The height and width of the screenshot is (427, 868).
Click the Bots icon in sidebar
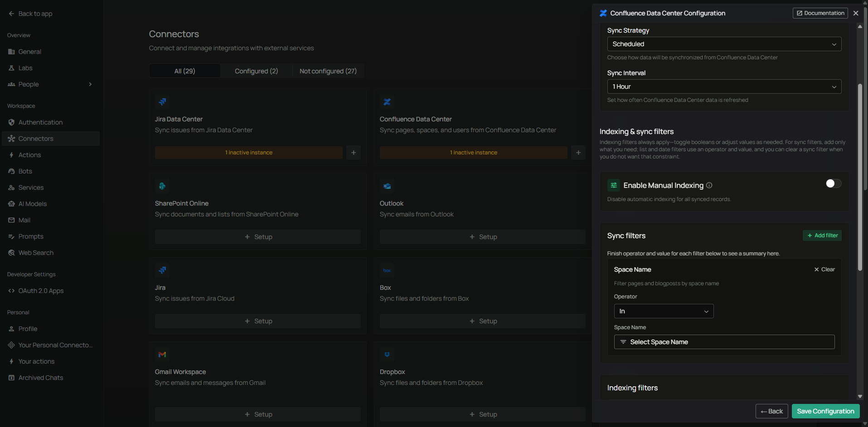(x=11, y=171)
